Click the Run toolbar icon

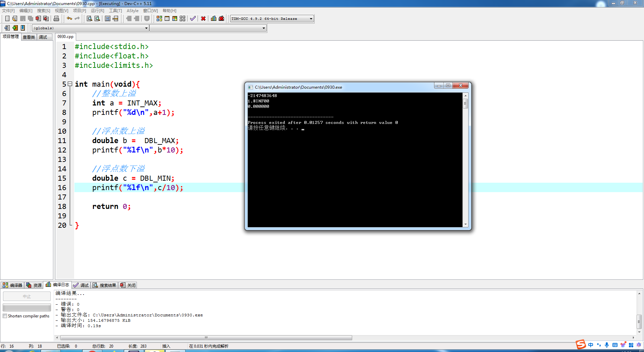tap(167, 18)
